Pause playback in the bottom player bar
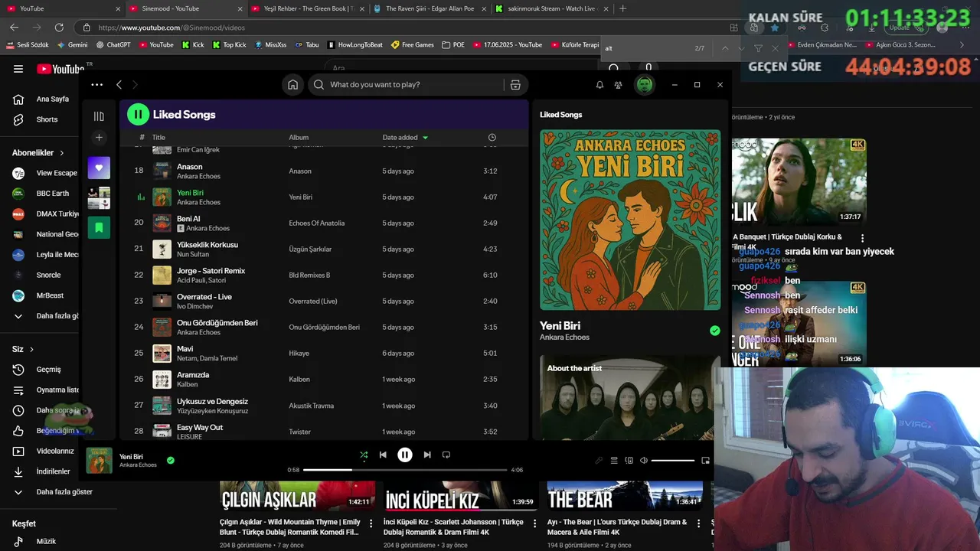Image resolution: width=980 pixels, height=551 pixels. (x=405, y=455)
